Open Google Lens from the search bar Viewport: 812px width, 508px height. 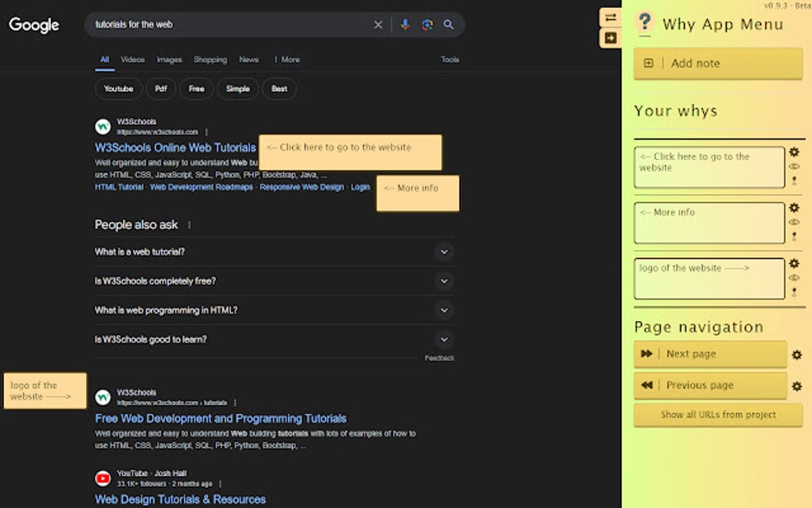tap(427, 25)
